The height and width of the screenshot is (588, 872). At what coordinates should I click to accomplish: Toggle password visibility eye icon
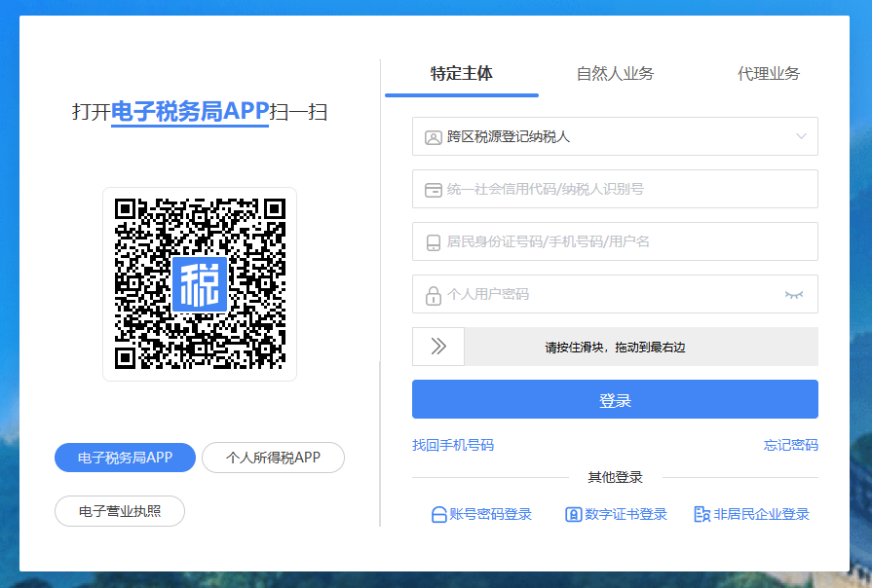tap(794, 294)
